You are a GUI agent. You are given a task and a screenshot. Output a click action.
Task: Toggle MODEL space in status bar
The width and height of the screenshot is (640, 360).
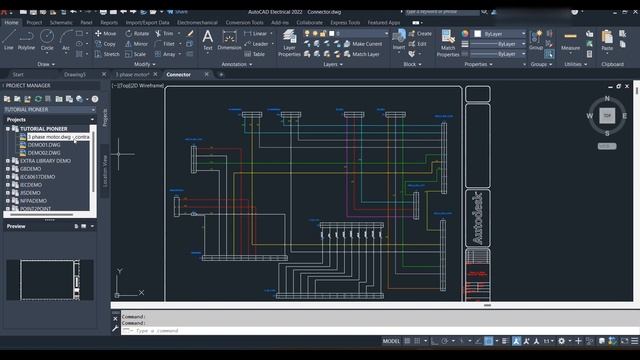click(391, 341)
